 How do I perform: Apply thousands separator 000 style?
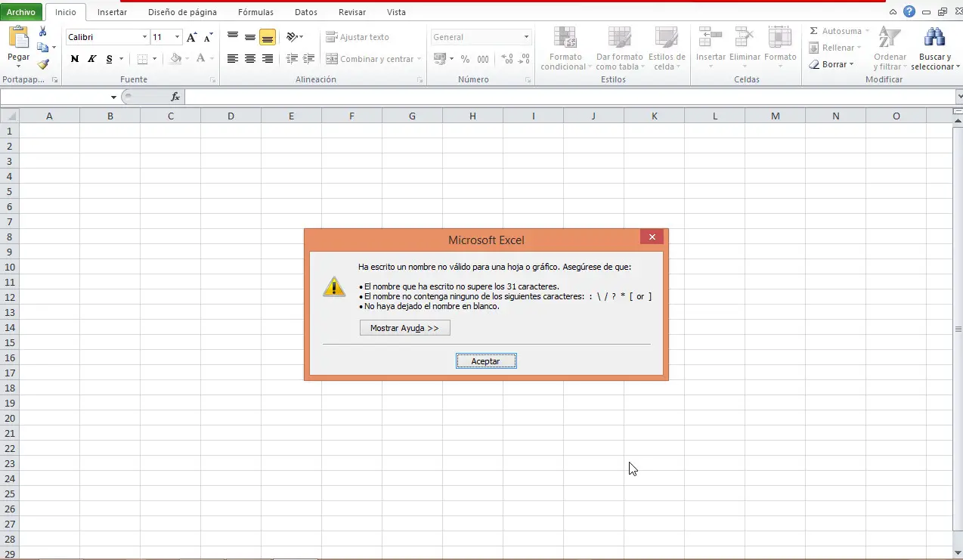click(x=482, y=59)
